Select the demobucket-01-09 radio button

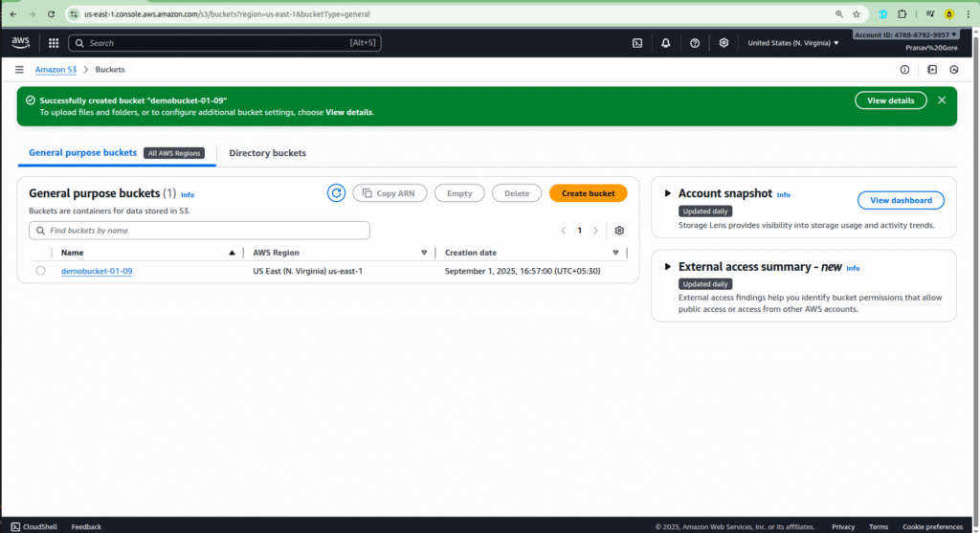[40, 271]
